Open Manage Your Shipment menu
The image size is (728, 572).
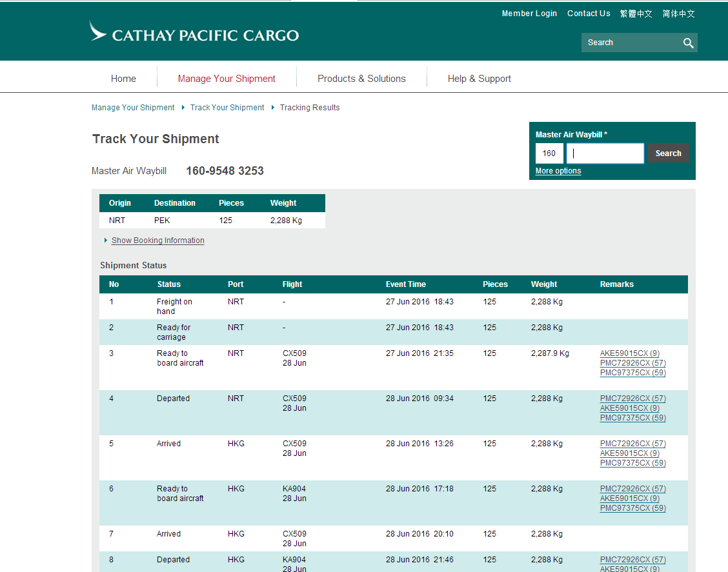227,79
